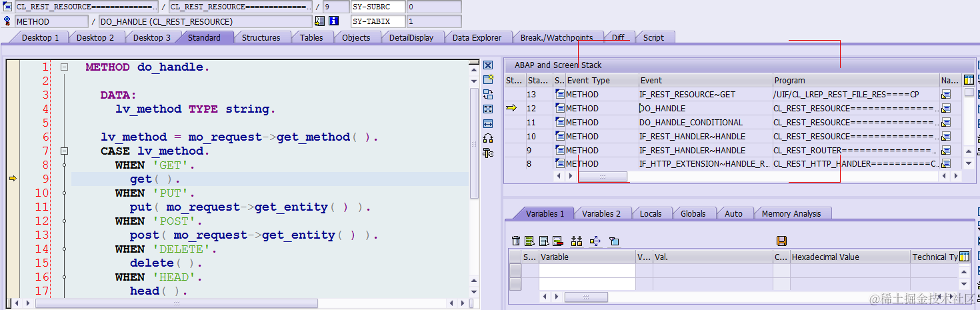Viewport: 980px width, 310px height.
Task: Click the second icon in the Variables toolbar
Action: 529,241
